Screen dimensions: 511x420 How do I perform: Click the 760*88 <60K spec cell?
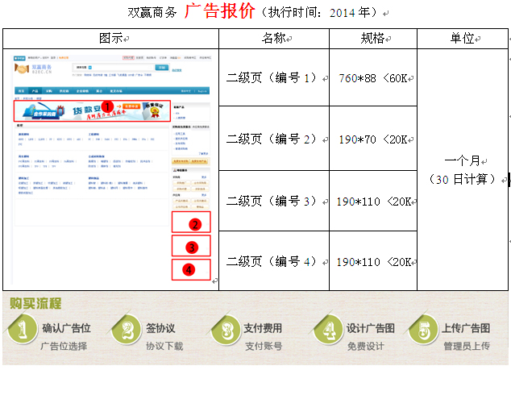372,78
